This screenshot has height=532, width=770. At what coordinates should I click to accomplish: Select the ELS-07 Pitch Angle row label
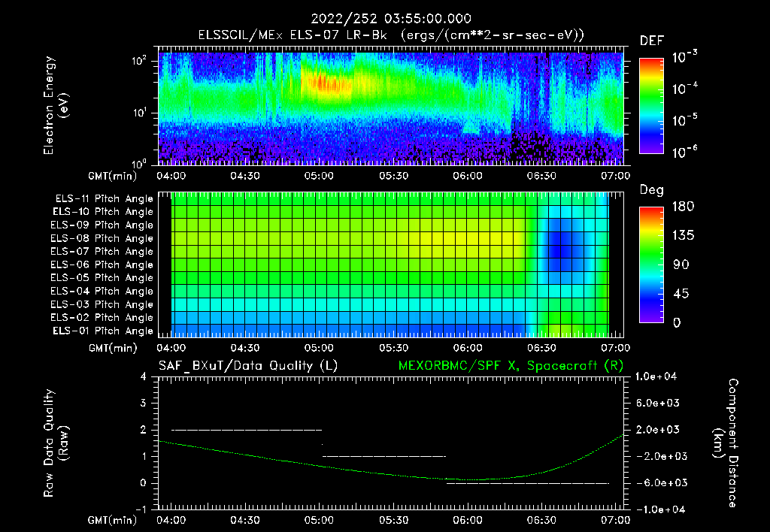[102, 251]
